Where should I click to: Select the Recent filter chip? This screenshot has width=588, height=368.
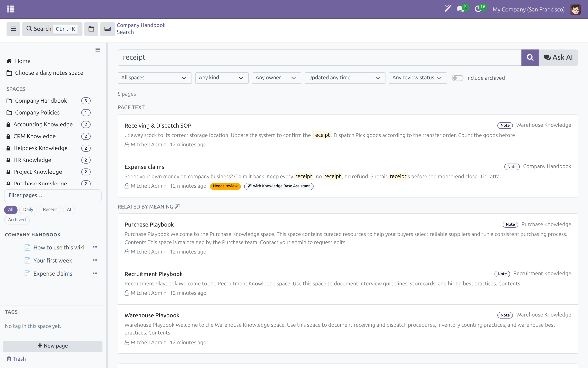tap(50, 210)
